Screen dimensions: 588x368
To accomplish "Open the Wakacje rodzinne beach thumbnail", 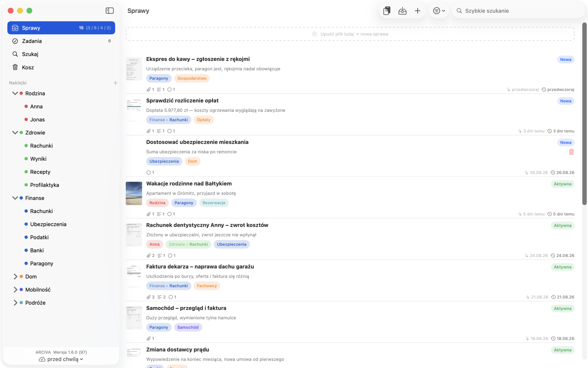I will pyautogui.click(x=134, y=193).
